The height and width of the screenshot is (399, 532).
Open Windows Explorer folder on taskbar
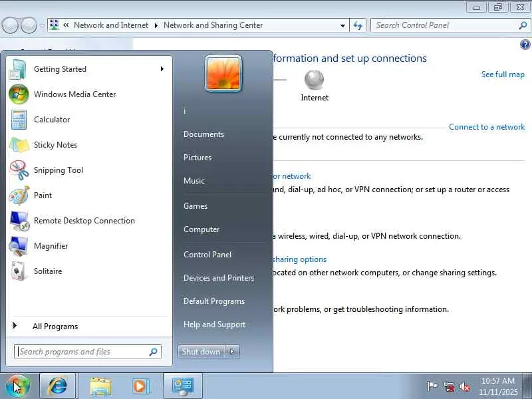[100, 386]
